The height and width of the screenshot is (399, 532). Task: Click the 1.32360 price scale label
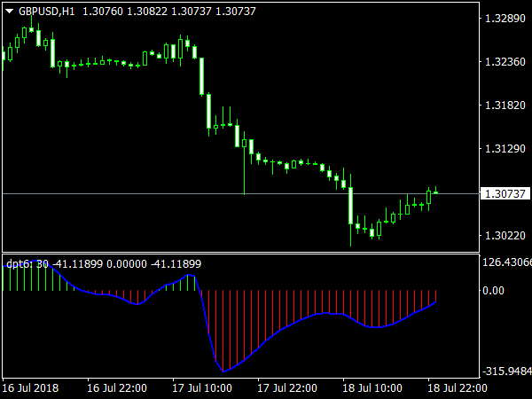505,62
